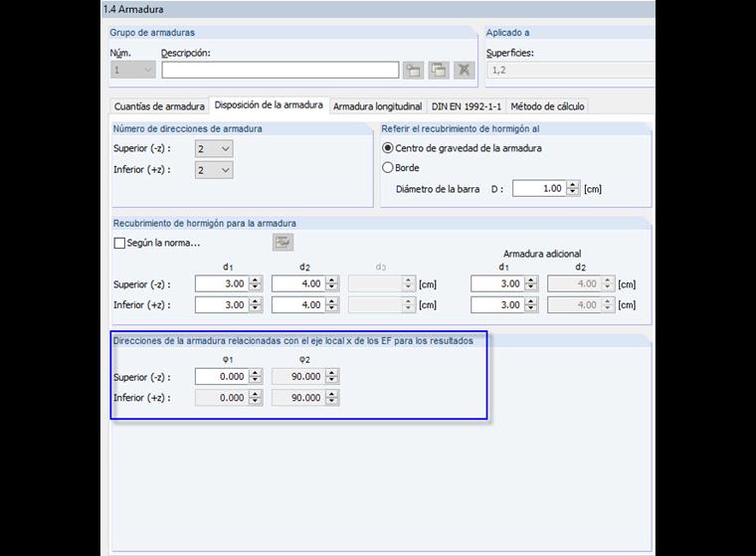Adjust Inferior d2 cover stepper

pos(331,304)
